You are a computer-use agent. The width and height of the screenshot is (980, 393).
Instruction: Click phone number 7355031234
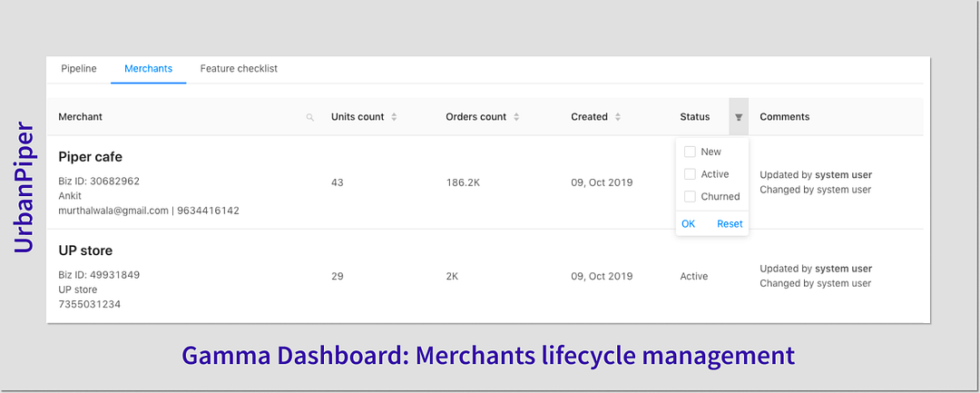pyautogui.click(x=89, y=304)
